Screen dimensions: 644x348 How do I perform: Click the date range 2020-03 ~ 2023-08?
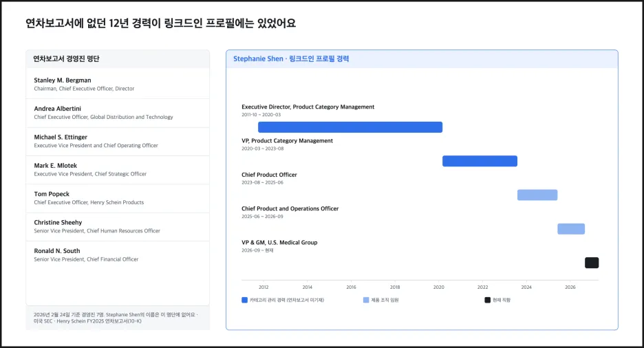click(x=262, y=149)
